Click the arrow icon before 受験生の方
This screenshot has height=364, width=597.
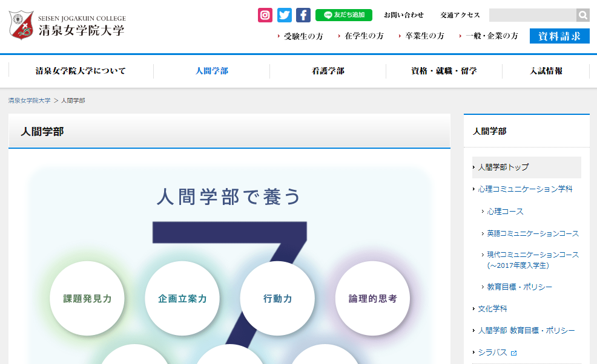pyautogui.click(x=276, y=36)
